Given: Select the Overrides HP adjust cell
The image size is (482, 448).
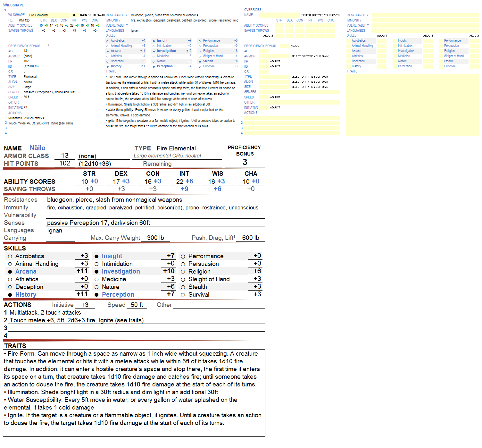Looking at the screenshot, I should [264, 61].
